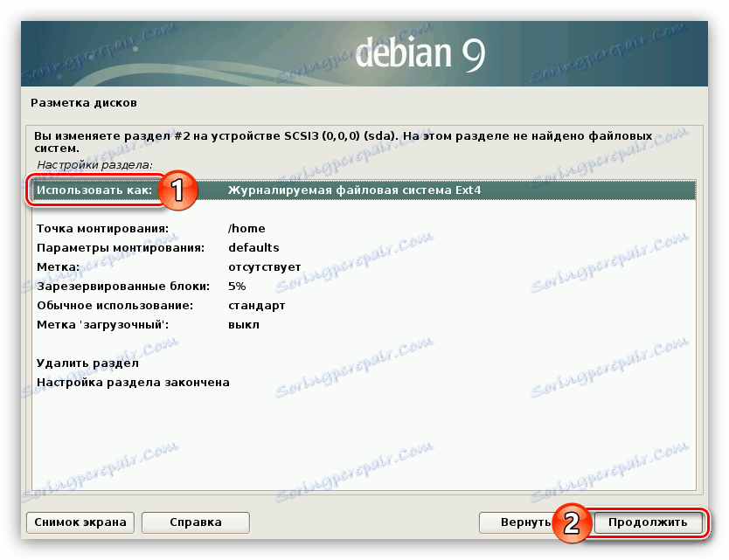Image resolution: width=729 pixels, height=560 pixels.
Task: Click the '/home' mount point value
Action: coord(246,229)
